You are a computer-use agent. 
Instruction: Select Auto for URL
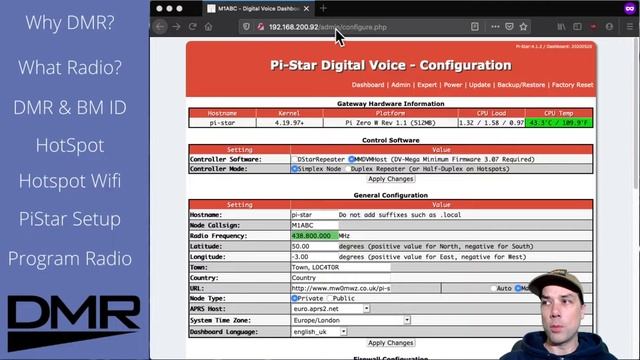pyautogui.click(x=493, y=288)
